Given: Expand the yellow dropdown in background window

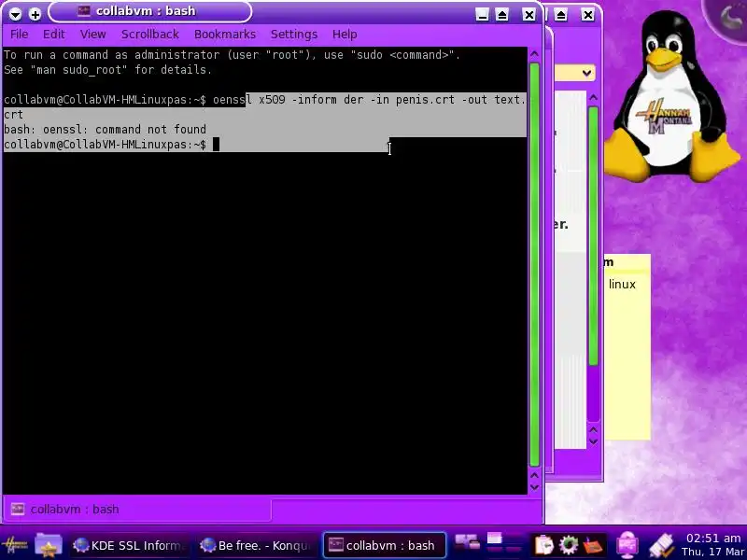Looking at the screenshot, I should [586, 73].
